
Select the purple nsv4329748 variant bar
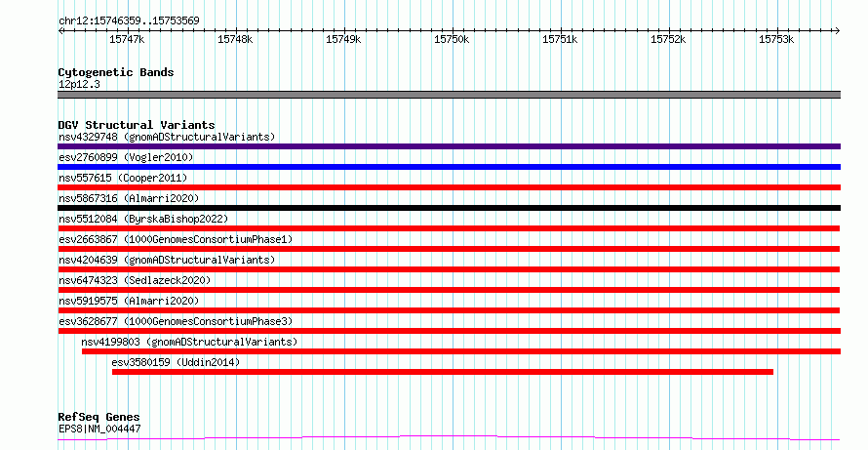coord(449,146)
